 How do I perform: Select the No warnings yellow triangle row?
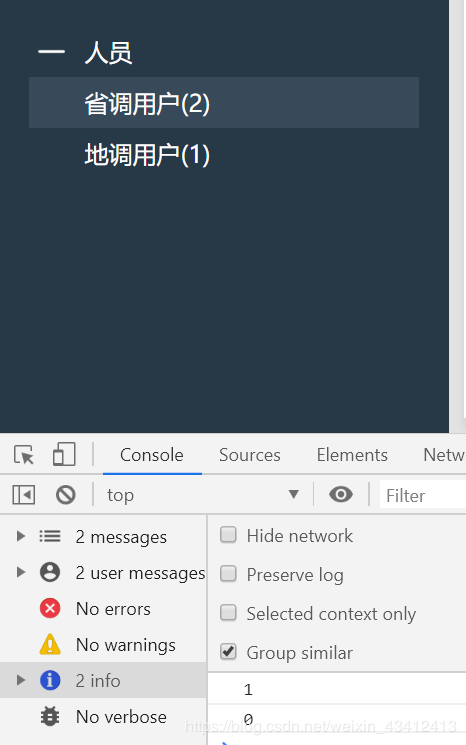point(104,645)
